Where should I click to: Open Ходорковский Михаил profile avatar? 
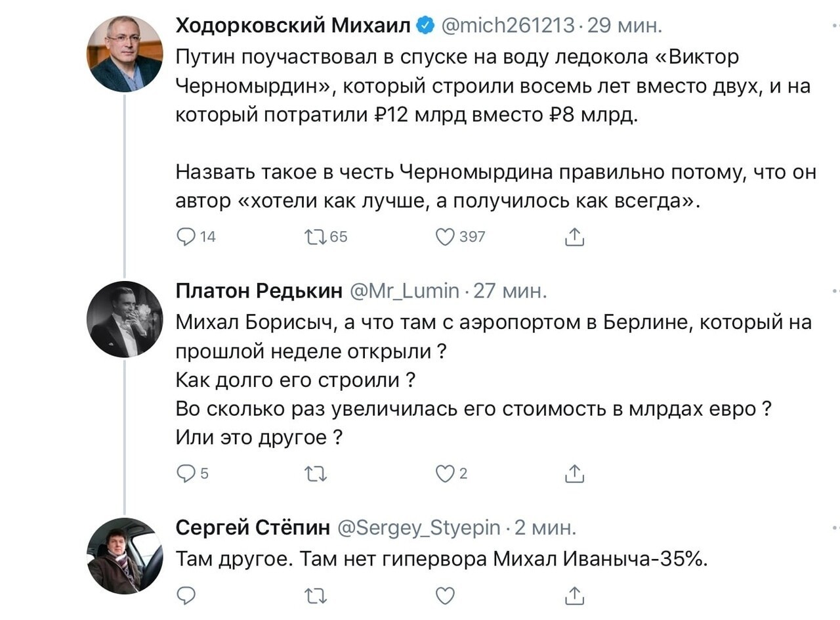pos(125,54)
